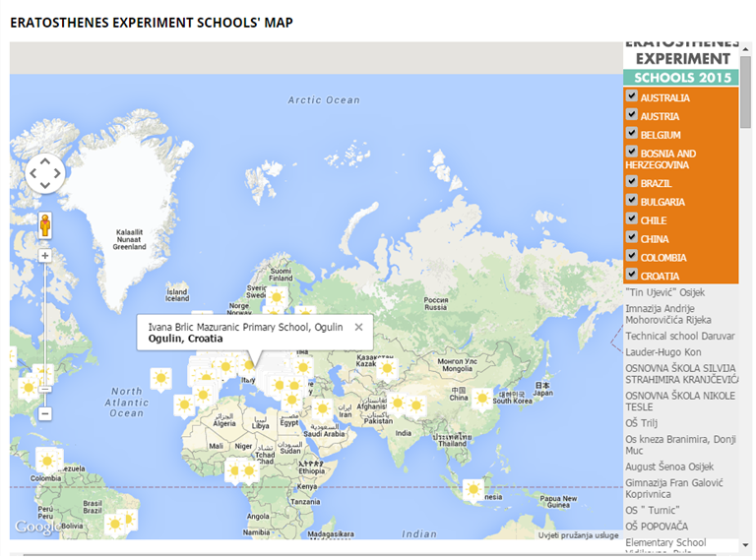Close the Ogulin, Croatia info popup
Viewport: 756px width, 560px height.
coord(358,327)
